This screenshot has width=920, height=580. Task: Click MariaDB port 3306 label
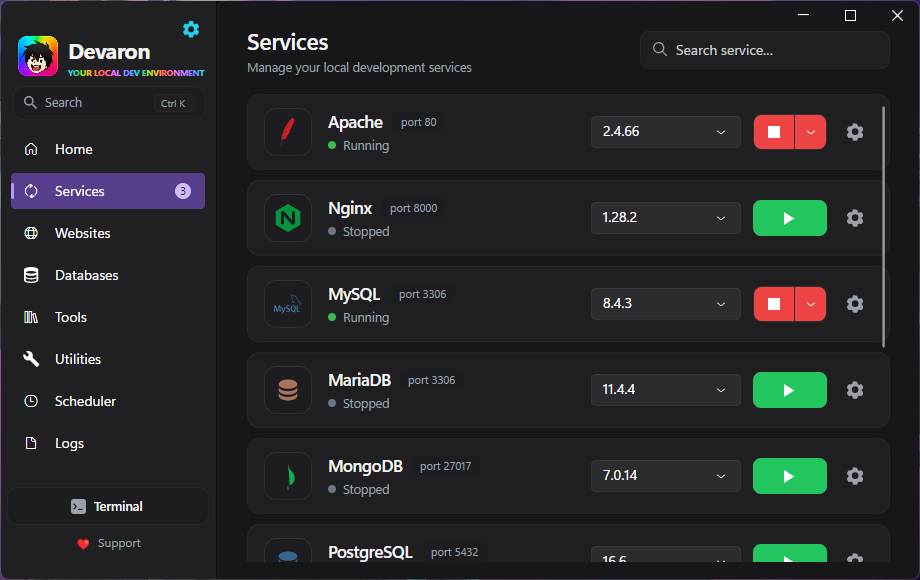pyautogui.click(x=431, y=381)
